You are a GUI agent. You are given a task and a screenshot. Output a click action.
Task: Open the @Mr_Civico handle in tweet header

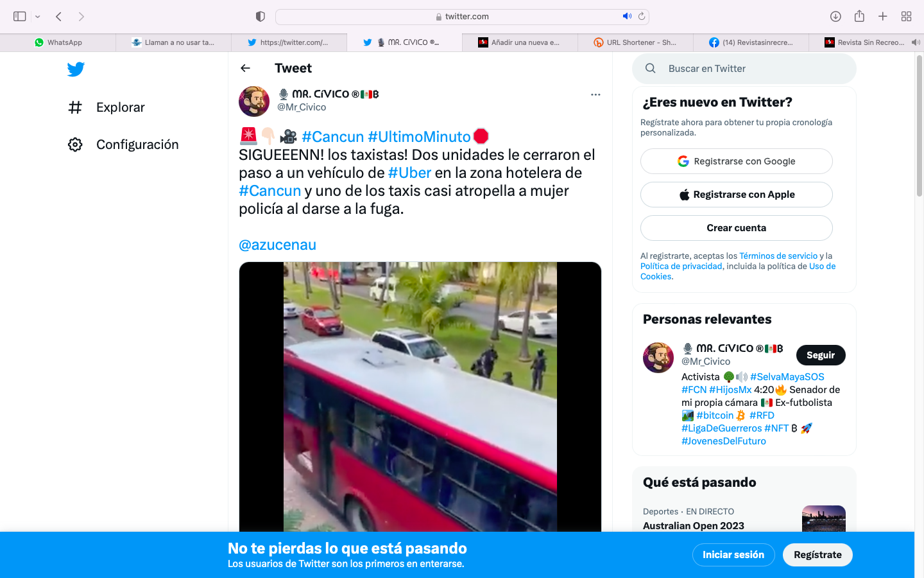tap(302, 107)
